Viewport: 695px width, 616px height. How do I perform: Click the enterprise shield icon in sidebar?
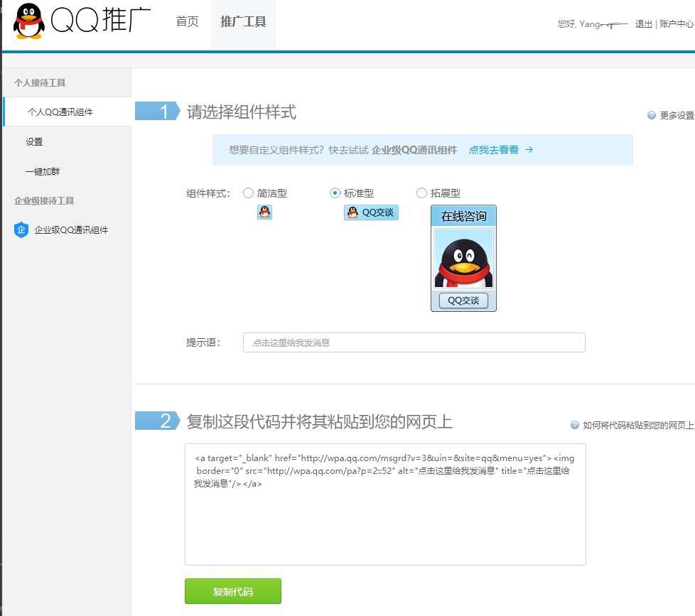21,230
